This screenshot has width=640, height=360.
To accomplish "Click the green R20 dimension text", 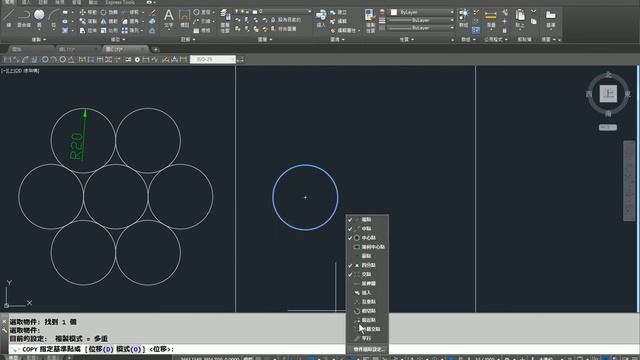I will (x=77, y=146).
